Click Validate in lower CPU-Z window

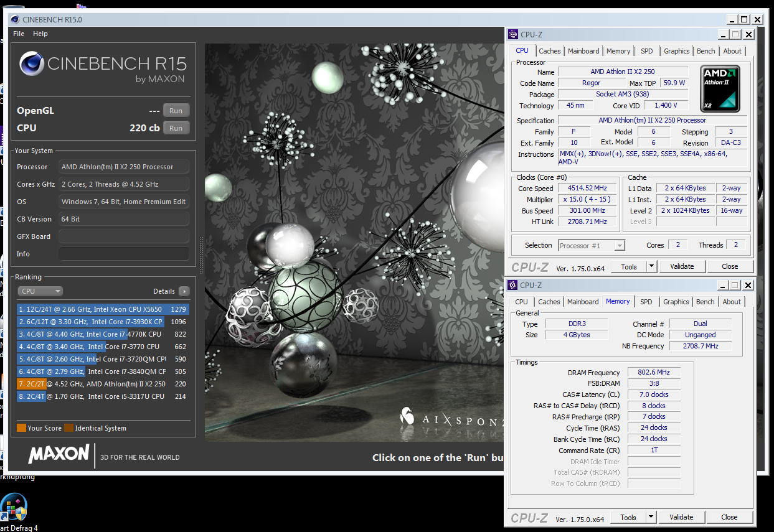(681, 517)
